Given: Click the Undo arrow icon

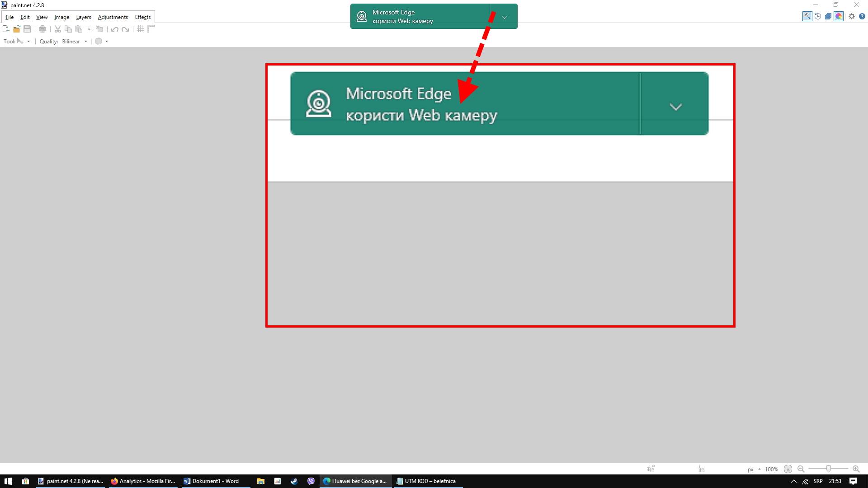Looking at the screenshot, I should [x=115, y=29].
